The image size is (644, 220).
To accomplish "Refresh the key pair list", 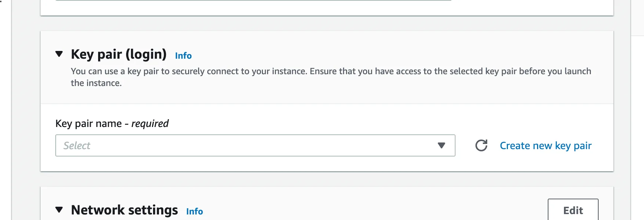I will [x=481, y=145].
